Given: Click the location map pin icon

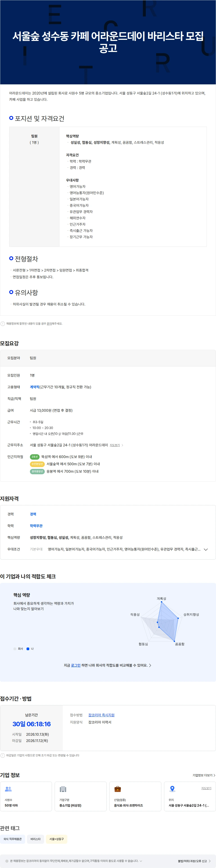Looking at the screenshot, I should pos(172,789).
